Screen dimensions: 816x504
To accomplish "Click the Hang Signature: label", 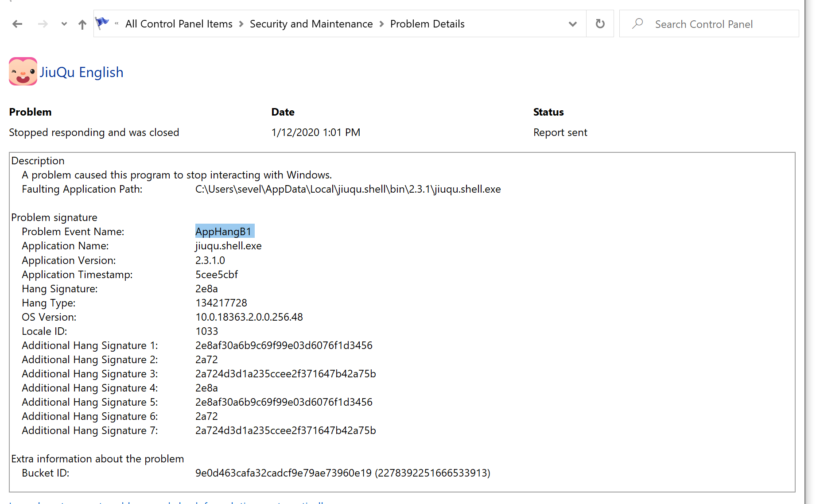I will [60, 289].
